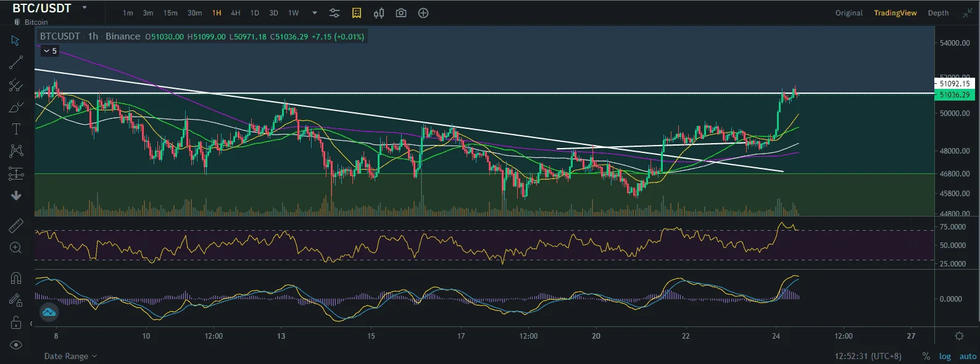This screenshot has height=364, width=980.
Task: Click the collapse fullscreen arrows icon
Action: [x=967, y=13]
